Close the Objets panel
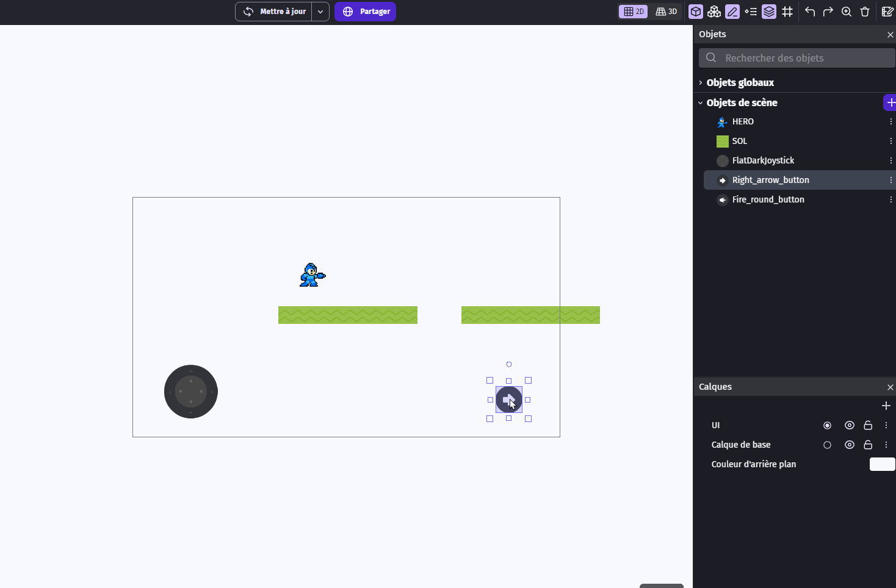The image size is (896, 588). click(x=890, y=35)
